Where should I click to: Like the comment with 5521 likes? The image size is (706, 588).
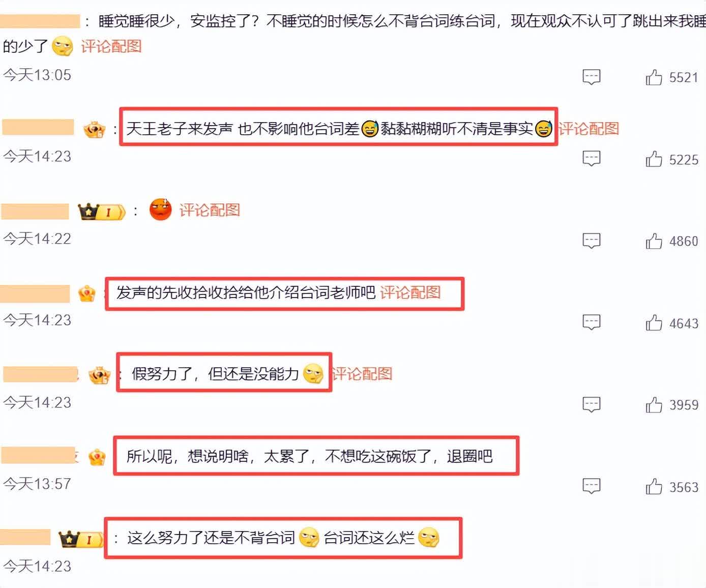pyautogui.click(x=654, y=77)
